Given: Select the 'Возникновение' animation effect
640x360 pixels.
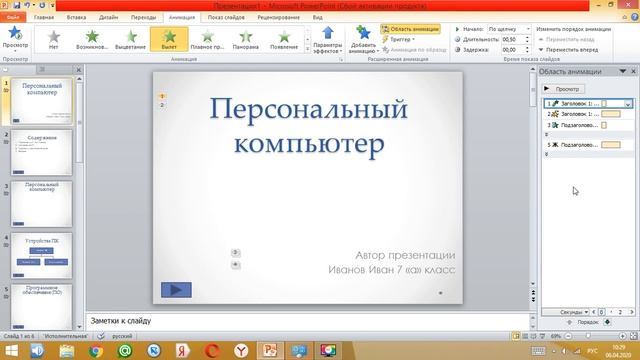Looking at the screenshot, I should coord(92,40).
